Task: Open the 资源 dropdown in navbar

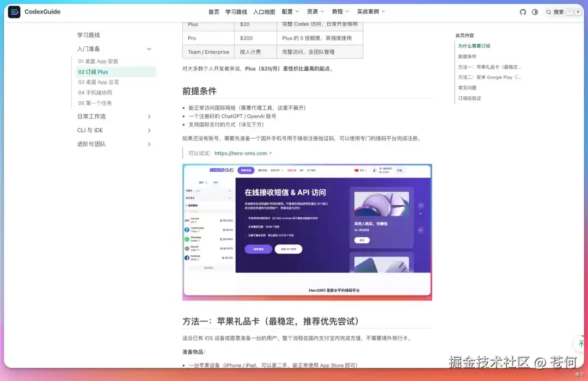Action: click(315, 11)
